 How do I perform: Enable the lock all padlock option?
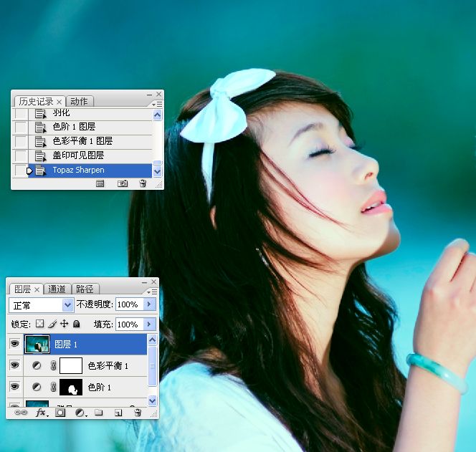[76, 324]
